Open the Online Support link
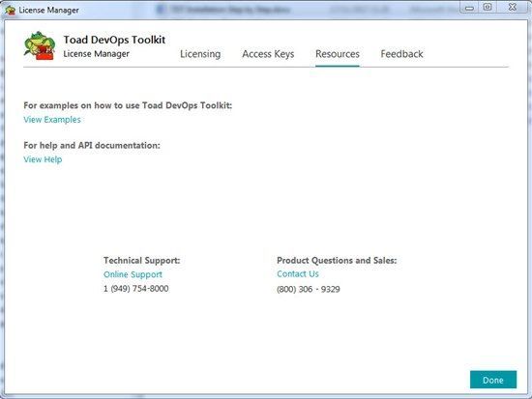This screenshot has height=399, width=532. pyautogui.click(x=133, y=274)
